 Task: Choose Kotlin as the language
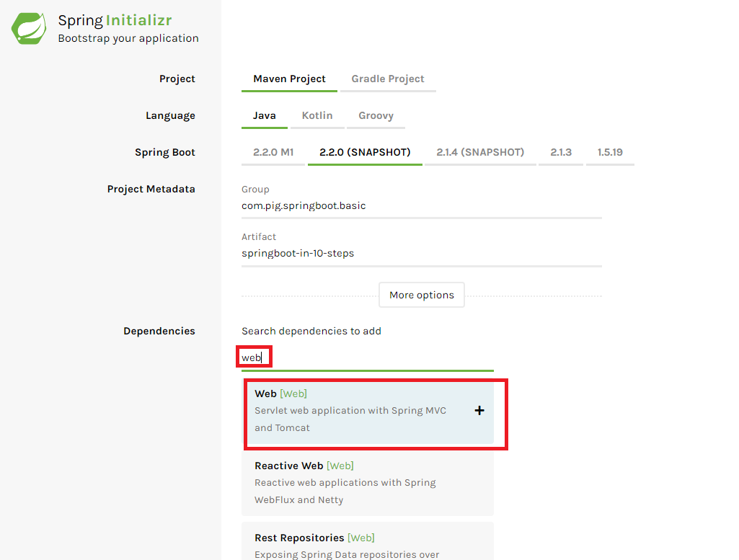point(317,115)
